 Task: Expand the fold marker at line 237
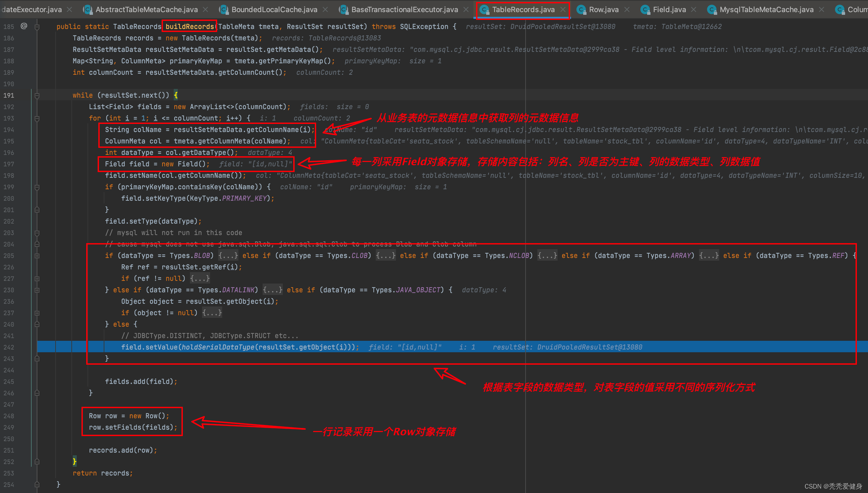[37, 313]
